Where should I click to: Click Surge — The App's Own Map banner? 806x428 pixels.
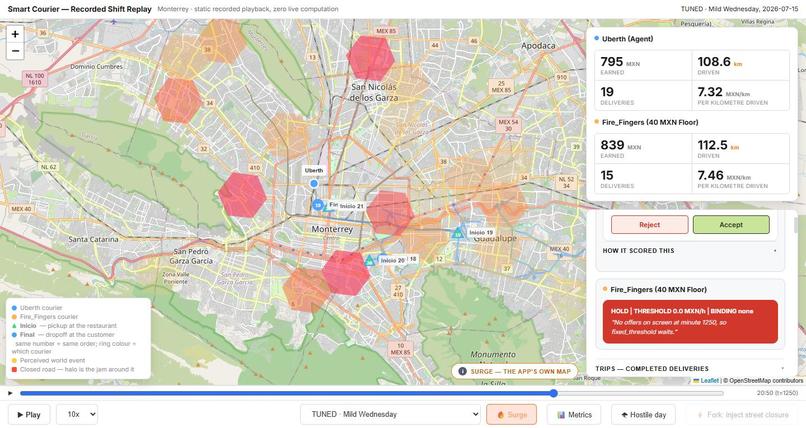(x=515, y=371)
